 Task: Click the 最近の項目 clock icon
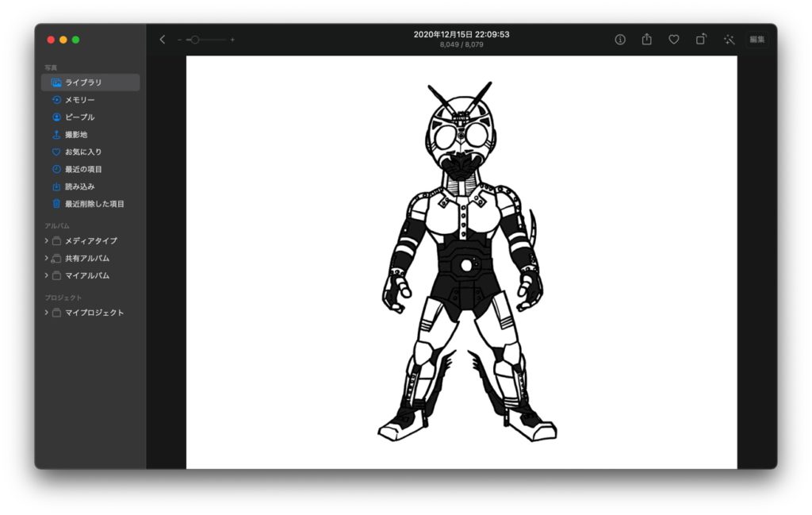click(56, 170)
